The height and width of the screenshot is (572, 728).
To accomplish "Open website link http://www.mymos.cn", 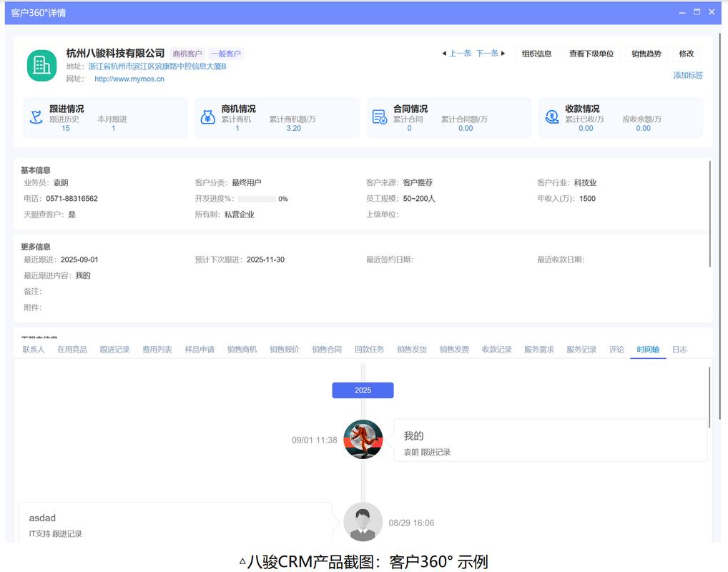I will click(x=129, y=79).
